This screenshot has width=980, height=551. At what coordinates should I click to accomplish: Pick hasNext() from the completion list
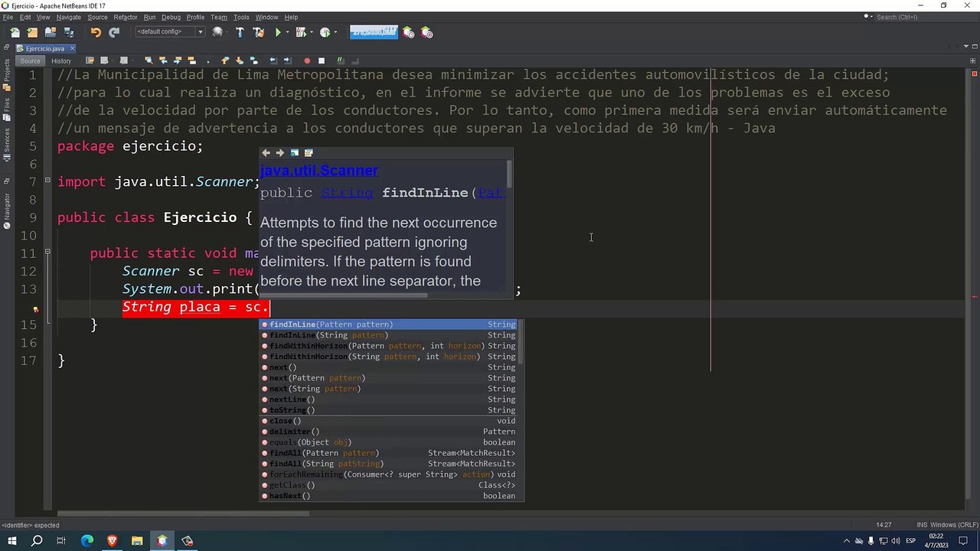(390, 496)
